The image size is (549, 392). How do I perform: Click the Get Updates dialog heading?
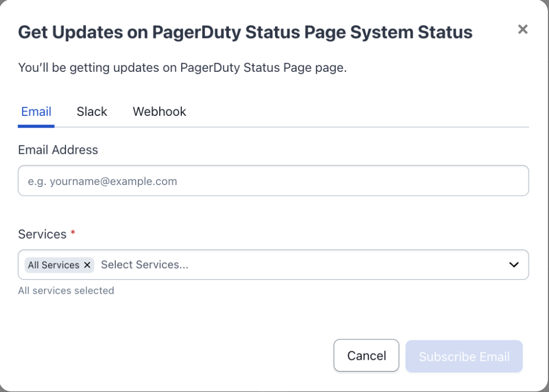point(245,32)
